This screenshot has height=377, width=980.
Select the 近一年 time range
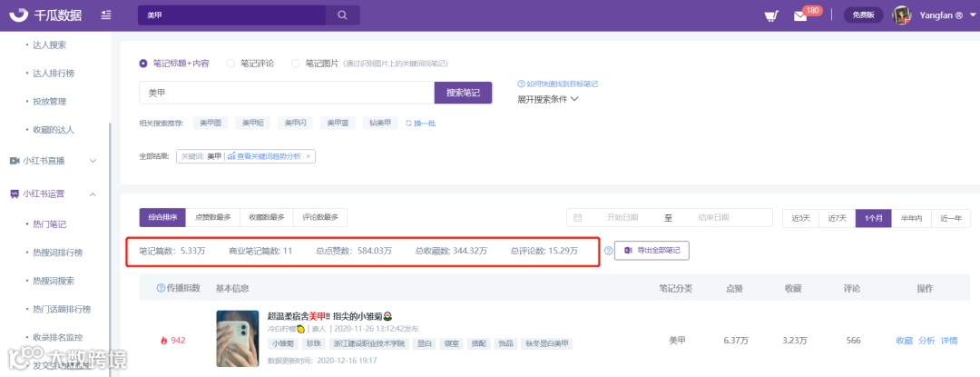click(x=951, y=218)
